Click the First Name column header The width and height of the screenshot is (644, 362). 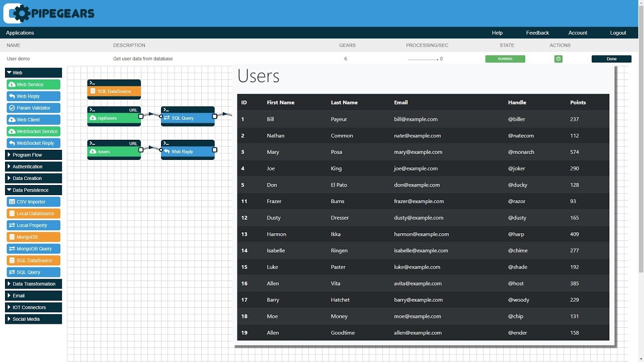click(x=281, y=103)
